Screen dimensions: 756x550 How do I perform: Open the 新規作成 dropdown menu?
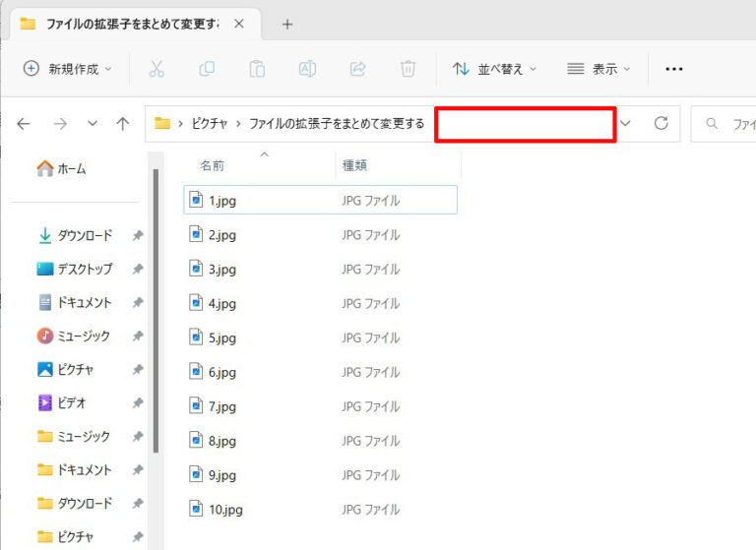click(67, 69)
